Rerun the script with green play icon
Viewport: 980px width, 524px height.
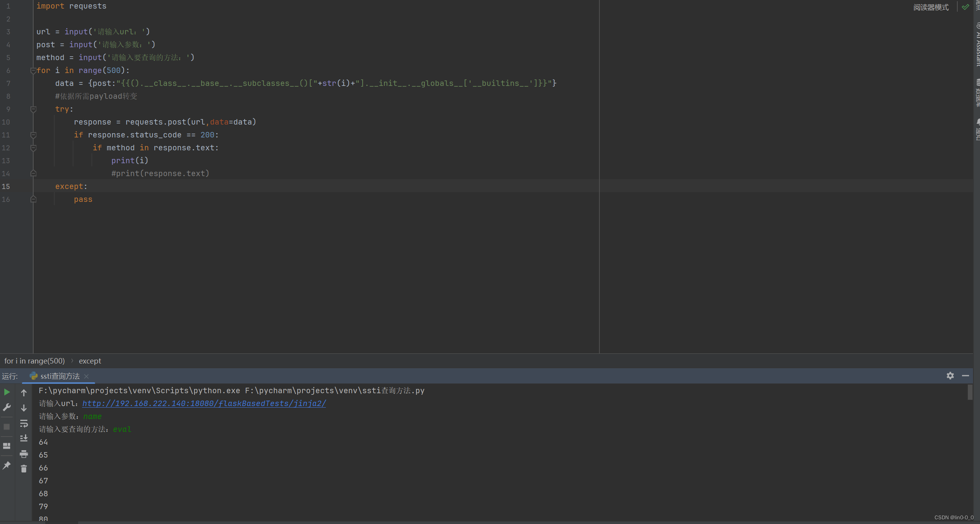click(x=7, y=392)
